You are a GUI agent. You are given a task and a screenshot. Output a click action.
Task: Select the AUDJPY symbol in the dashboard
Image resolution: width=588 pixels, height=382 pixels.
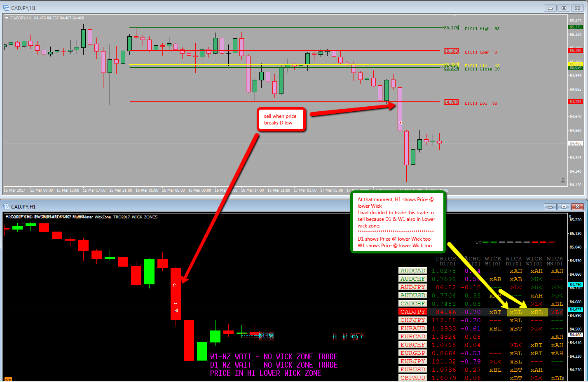pyautogui.click(x=413, y=287)
